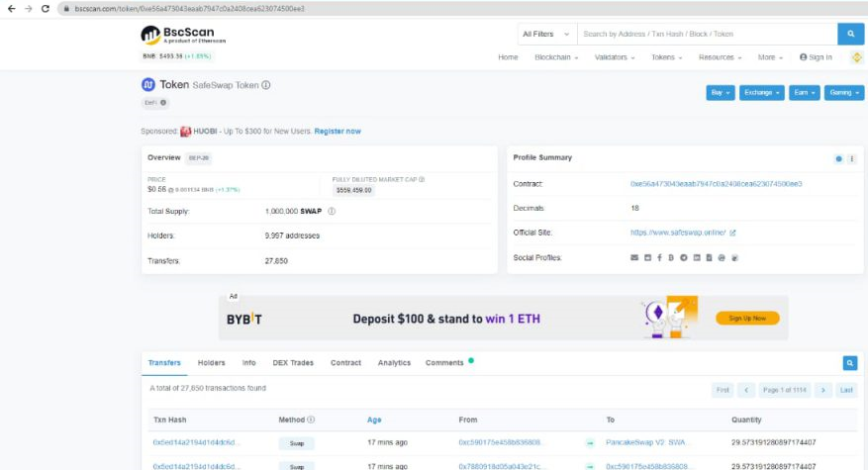This screenshot has width=868, height=470.
Task: Click the previous page arrow in pagination
Action: pyautogui.click(x=746, y=390)
